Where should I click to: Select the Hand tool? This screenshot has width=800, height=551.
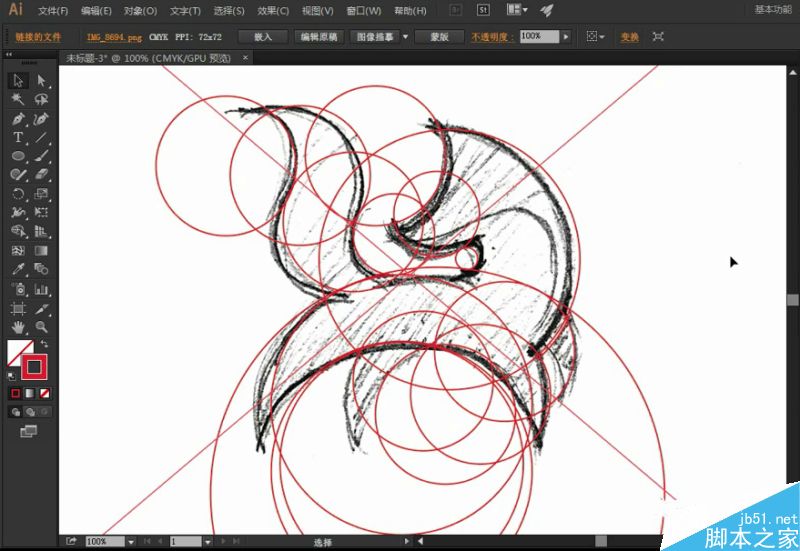tap(18, 327)
